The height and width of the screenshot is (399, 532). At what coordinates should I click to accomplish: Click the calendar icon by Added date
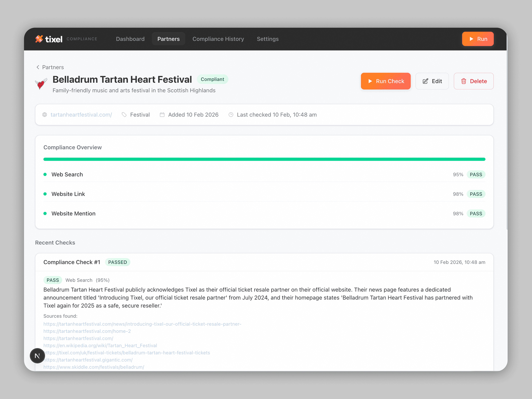162,115
